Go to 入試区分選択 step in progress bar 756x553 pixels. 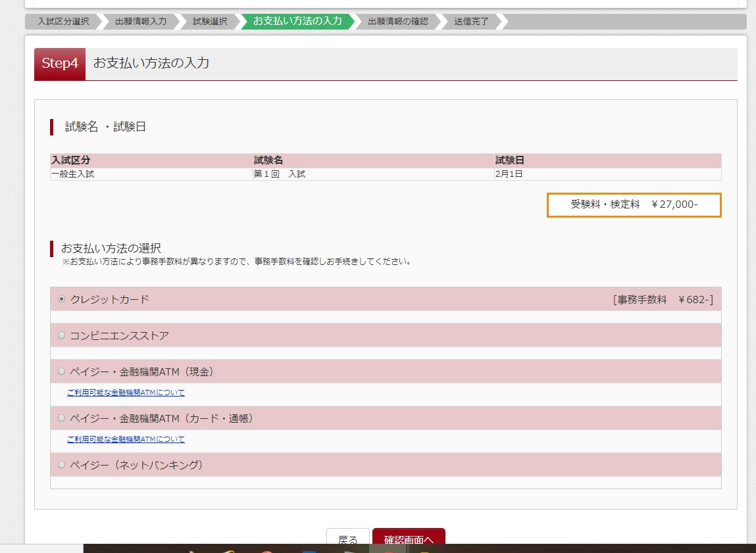point(63,22)
